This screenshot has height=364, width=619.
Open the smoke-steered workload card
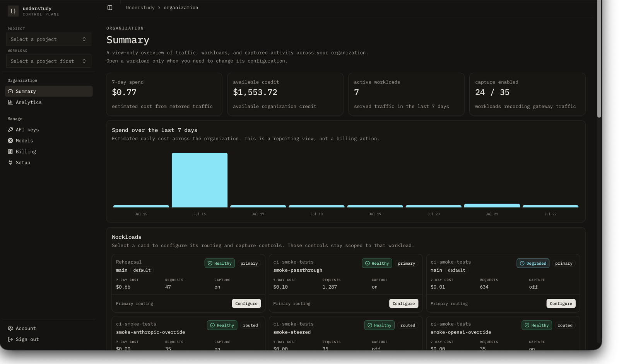(345, 333)
